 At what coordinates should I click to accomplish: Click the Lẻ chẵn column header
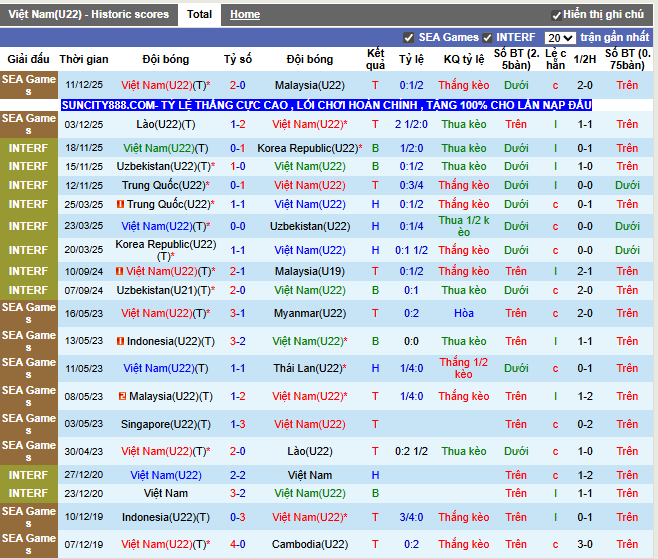pos(555,59)
